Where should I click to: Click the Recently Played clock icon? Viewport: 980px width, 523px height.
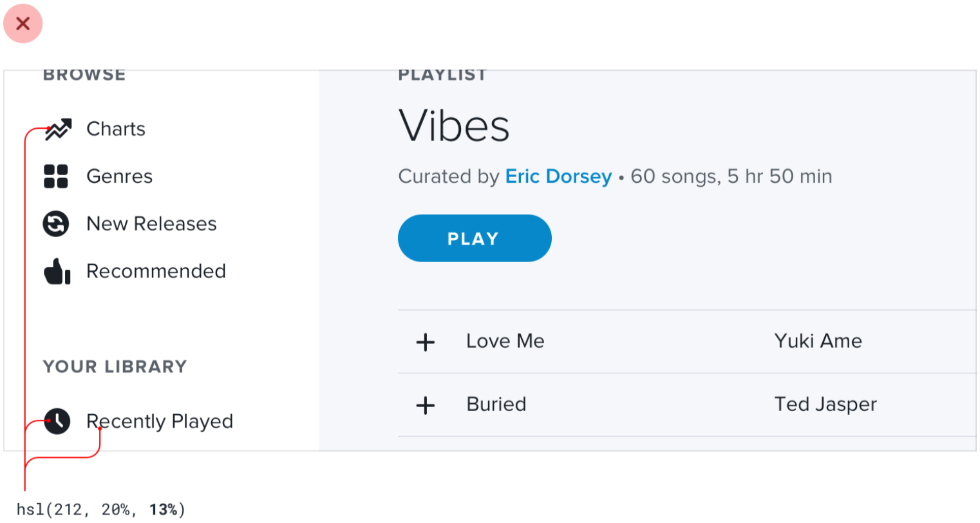[57, 421]
